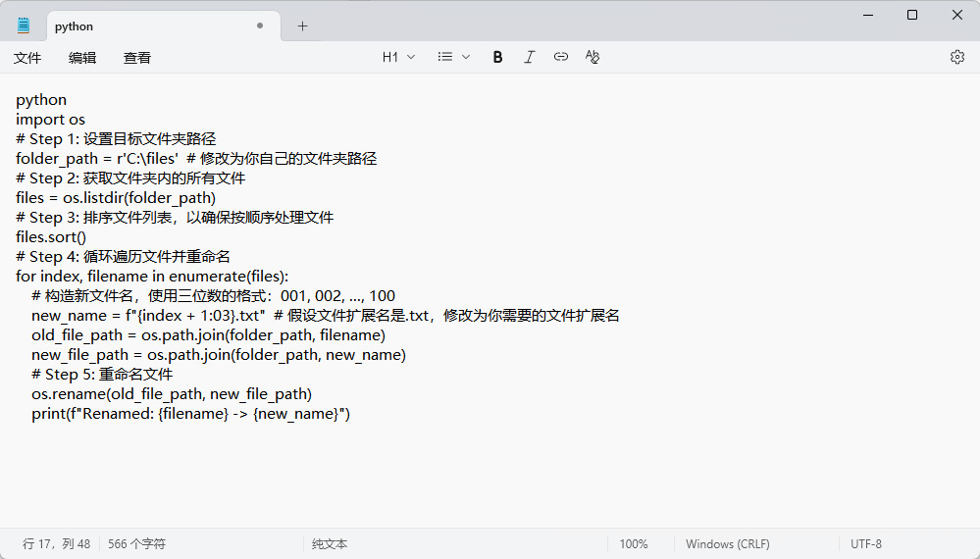
Task: Click the first line 'python' in the editor
Action: click(x=41, y=100)
